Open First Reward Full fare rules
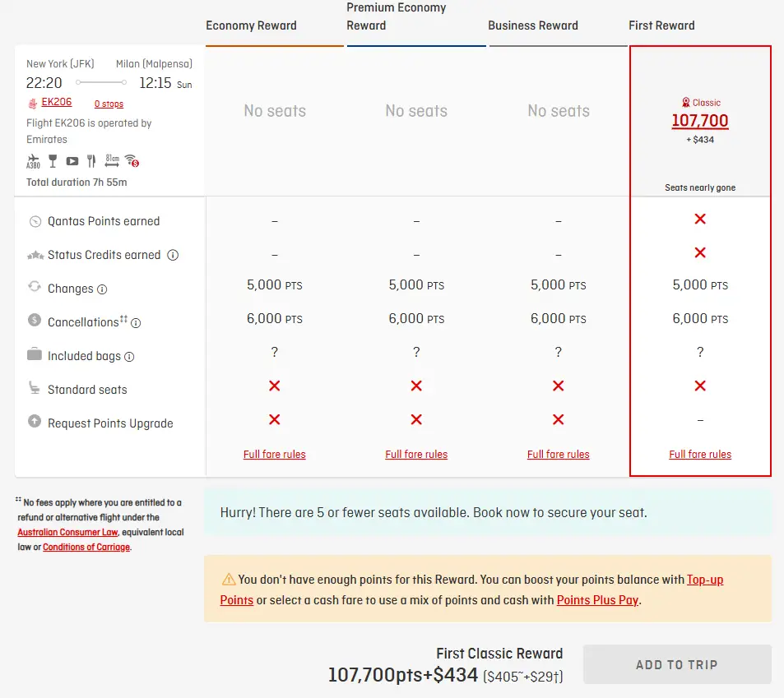Image resolution: width=784 pixels, height=698 pixels. pyautogui.click(x=700, y=454)
